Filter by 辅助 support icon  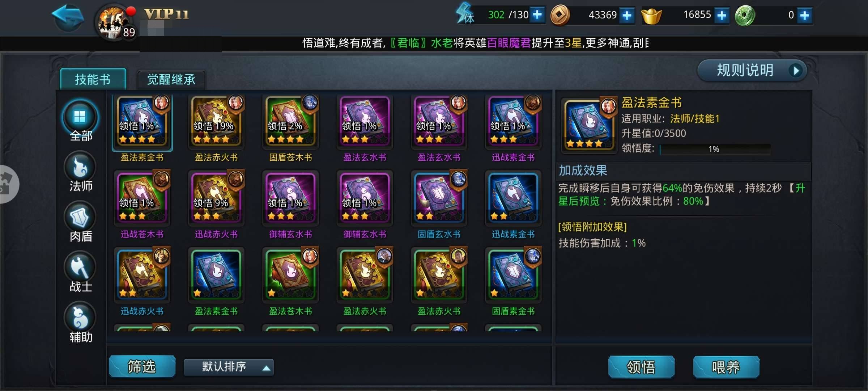pos(80,318)
